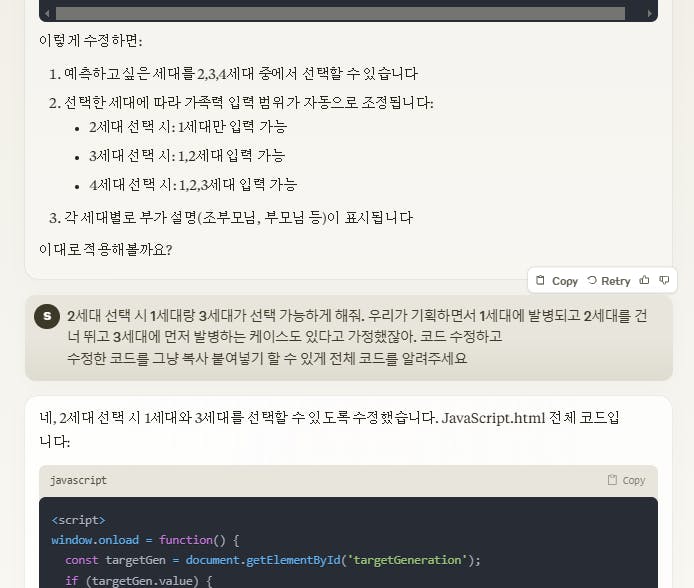Click user message line '수정한 코드를 그냥 복사 붙여넣기'

click(x=267, y=358)
